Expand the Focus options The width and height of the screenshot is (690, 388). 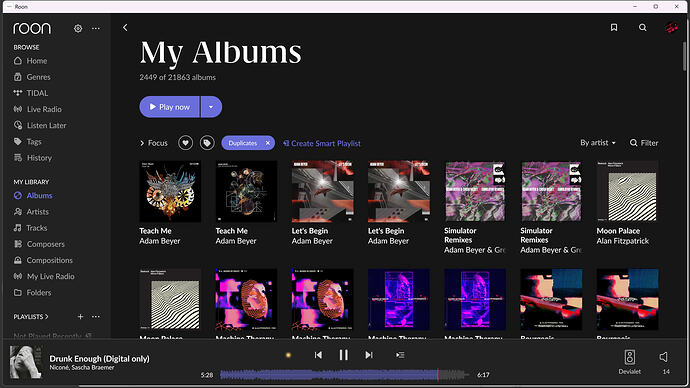click(154, 143)
